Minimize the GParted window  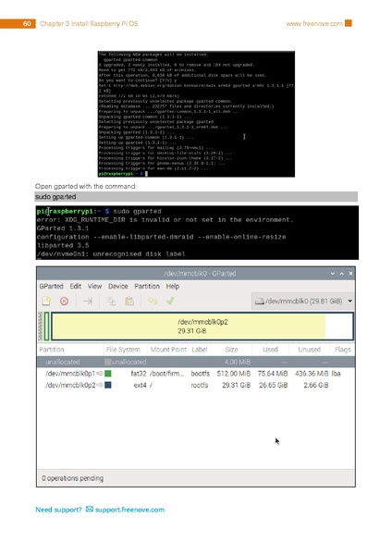pos(333,273)
